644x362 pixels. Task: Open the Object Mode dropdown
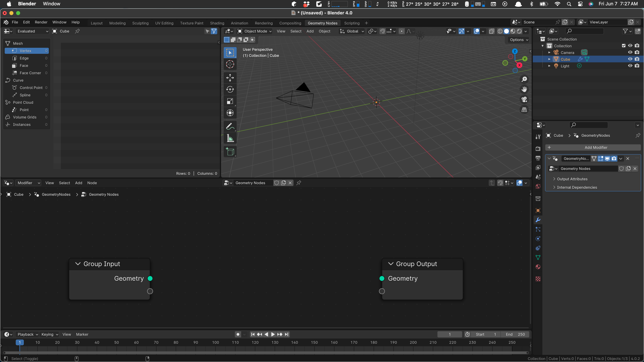point(255,31)
